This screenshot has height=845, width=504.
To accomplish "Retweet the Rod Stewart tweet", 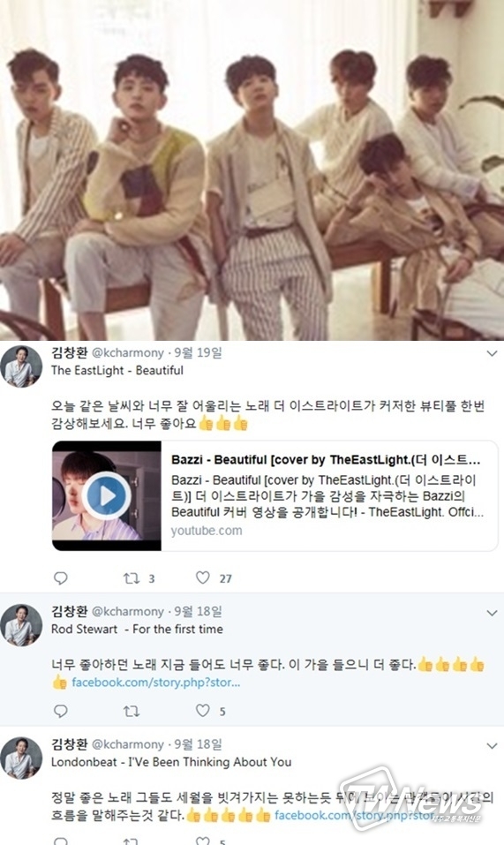I will coord(132,712).
